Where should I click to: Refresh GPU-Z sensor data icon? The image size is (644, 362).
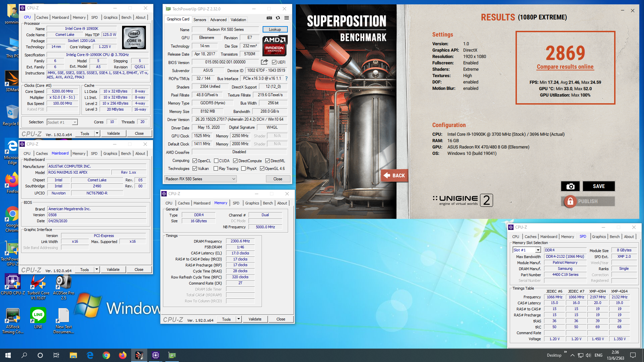click(278, 18)
